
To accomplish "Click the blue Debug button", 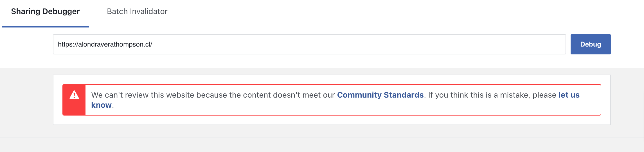I will (591, 44).
